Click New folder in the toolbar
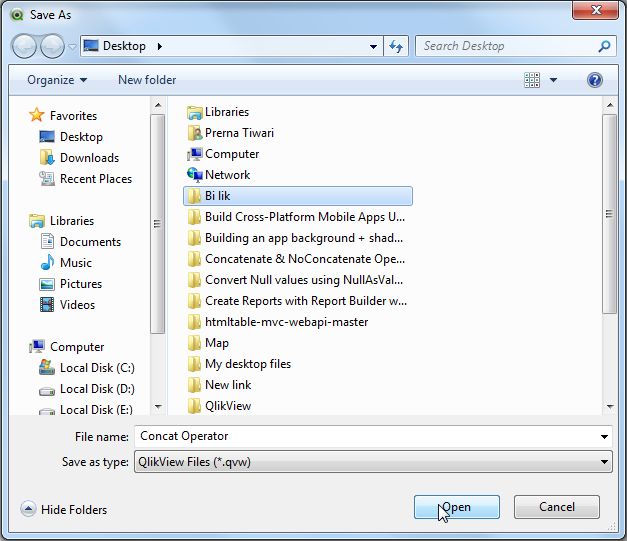 [147, 80]
